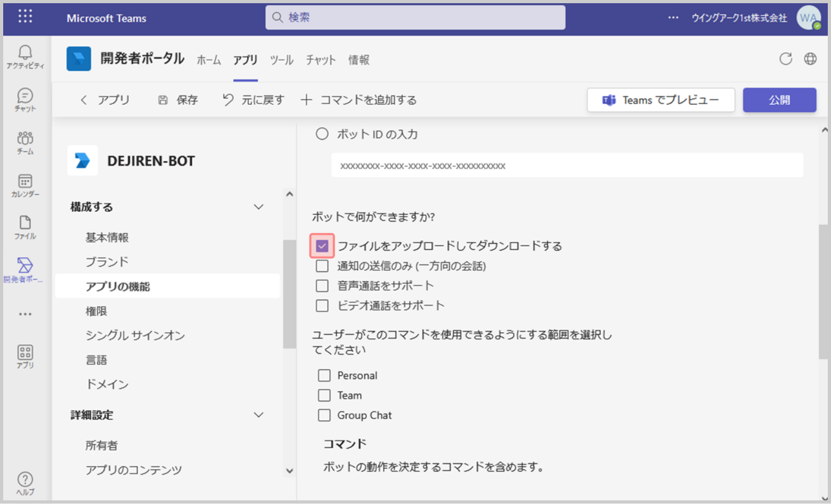
Task: Click the Teams でプレビュー button
Action: click(x=661, y=100)
